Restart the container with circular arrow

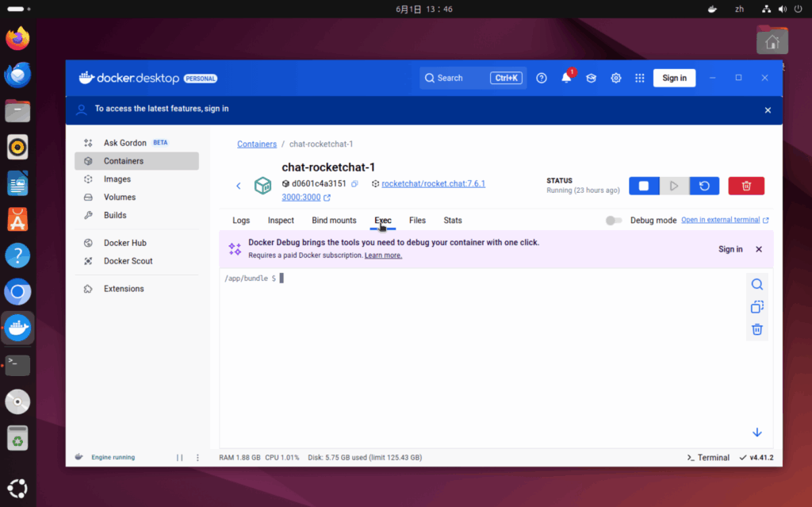click(x=704, y=186)
